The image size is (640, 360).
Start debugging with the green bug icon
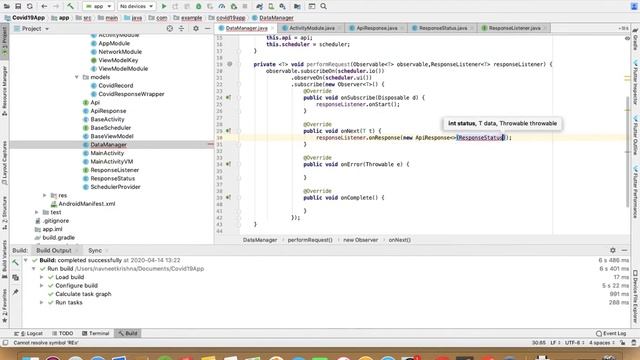[198, 6]
